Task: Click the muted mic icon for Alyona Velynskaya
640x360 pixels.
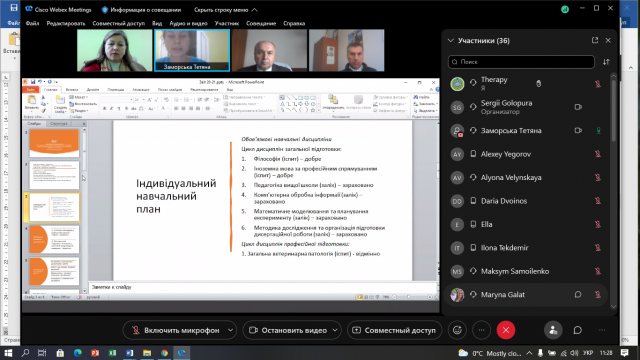Action: (x=598, y=178)
